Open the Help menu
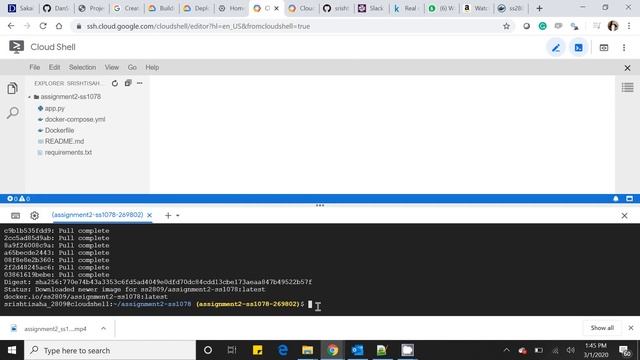The image size is (640, 360). 152,67
